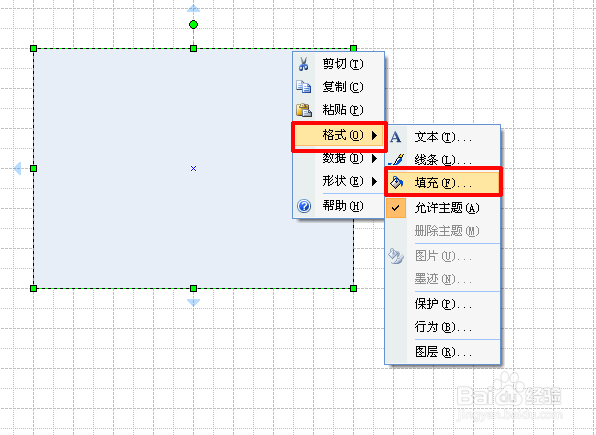Open the 形状(E) menu entry

coord(338,181)
